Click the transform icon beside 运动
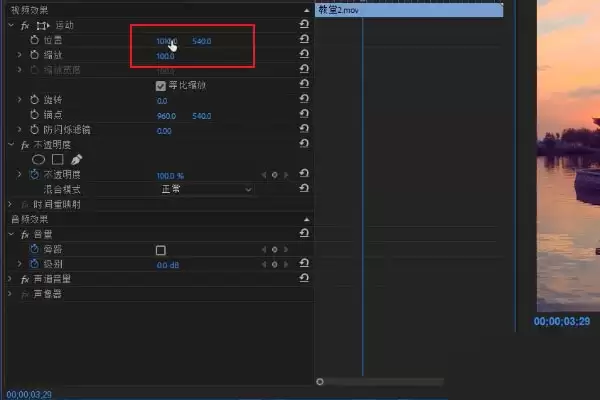600x400 pixels. pos(43,26)
